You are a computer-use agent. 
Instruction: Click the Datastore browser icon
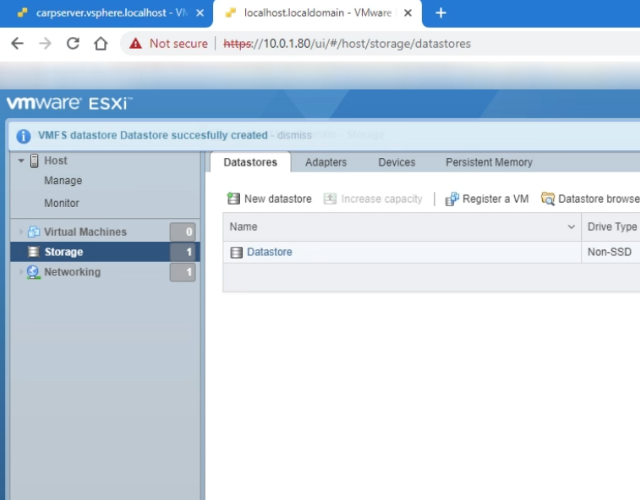tap(548, 199)
